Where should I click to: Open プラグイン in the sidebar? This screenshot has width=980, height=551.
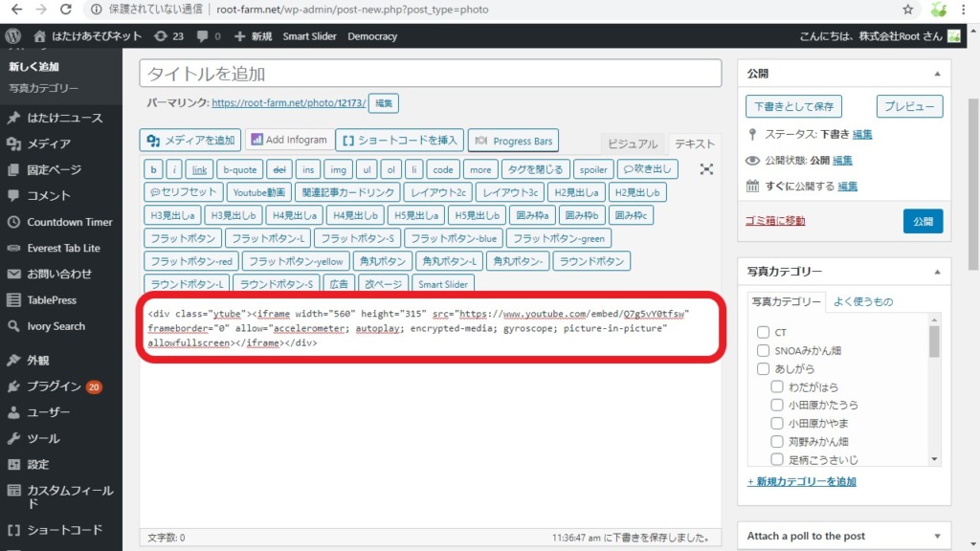[54, 386]
